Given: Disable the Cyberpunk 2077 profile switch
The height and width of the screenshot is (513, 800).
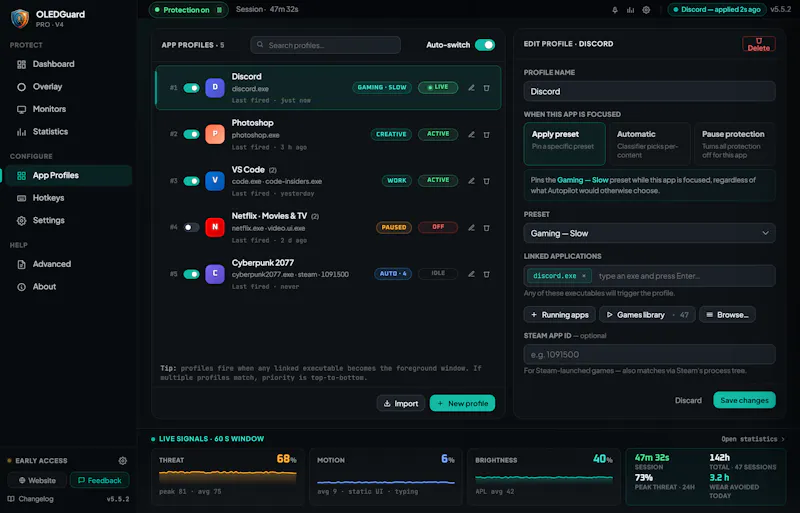Looking at the screenshot, I should (191, 274).
